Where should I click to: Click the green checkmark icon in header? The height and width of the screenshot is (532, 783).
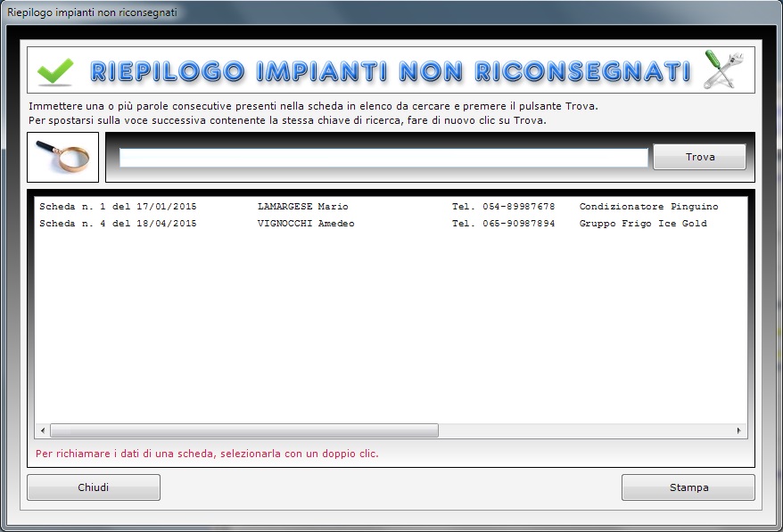[x=55, y=71]
